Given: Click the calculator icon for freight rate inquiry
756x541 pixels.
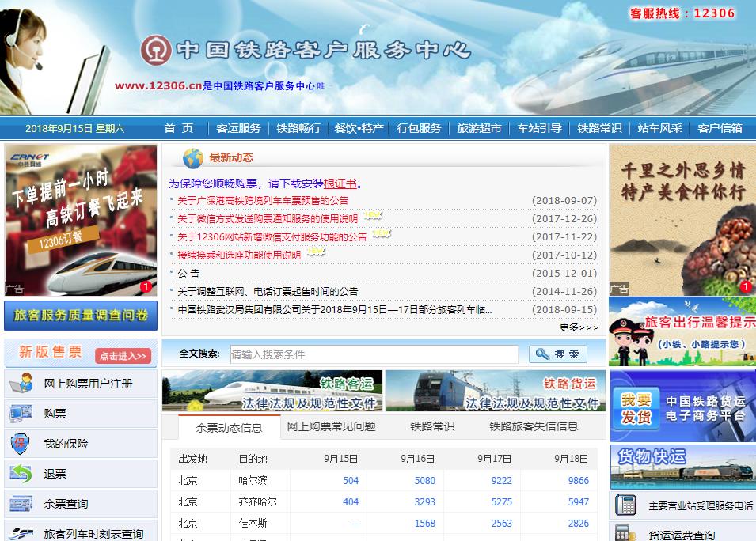Looking at the screenshot, I should [x=624, y=534].
